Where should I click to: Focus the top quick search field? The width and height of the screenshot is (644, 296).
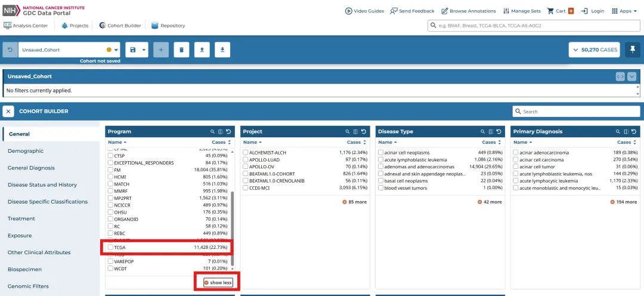click(534, 26)
